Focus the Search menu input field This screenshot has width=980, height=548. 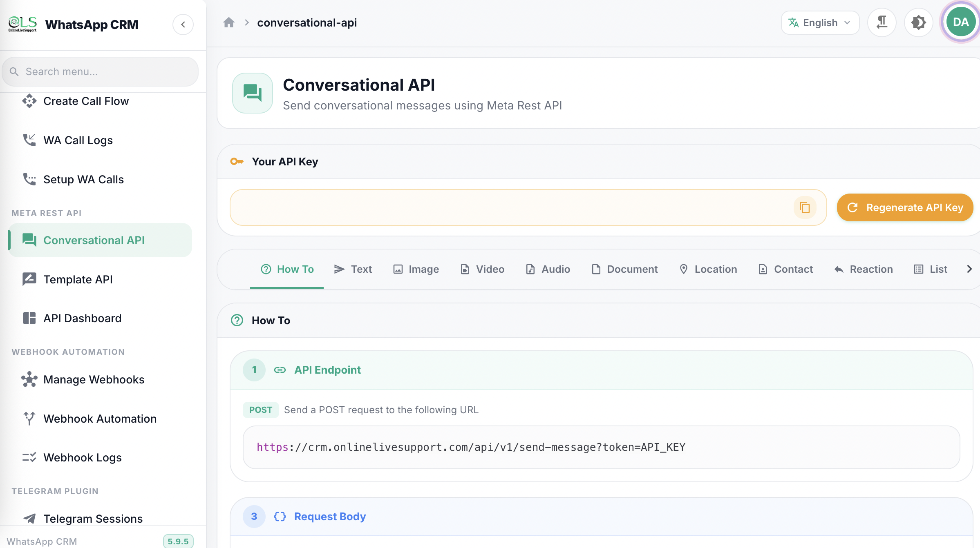(x=100, y=71)
